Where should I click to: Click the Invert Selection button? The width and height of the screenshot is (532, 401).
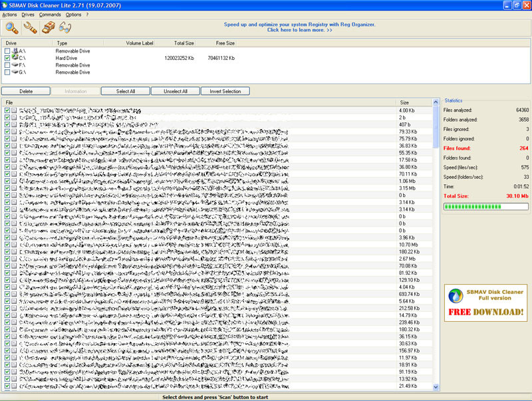[225, 91]
